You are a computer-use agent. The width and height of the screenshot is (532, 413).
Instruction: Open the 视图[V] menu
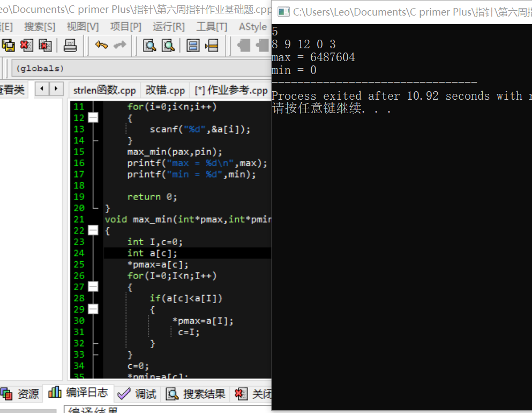click(x=83, y=26)
